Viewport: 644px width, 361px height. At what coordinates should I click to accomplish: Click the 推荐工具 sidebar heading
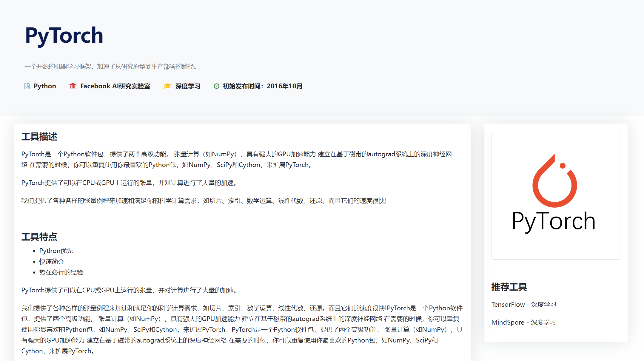click(x=509, y=287)
